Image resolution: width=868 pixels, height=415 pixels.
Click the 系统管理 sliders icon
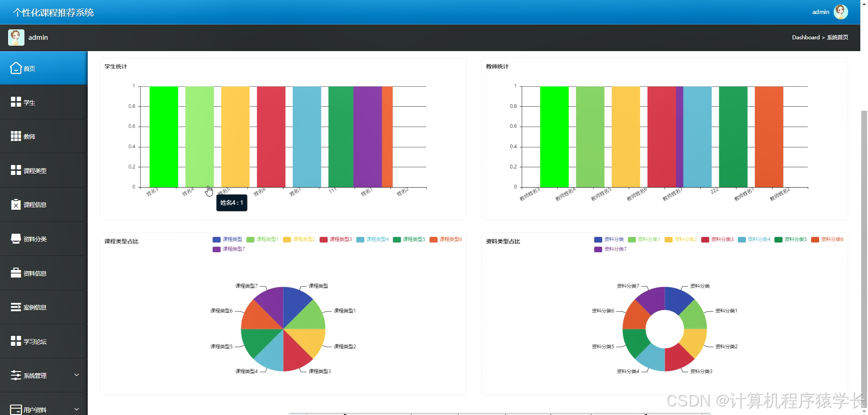click(x=16, y=375)
